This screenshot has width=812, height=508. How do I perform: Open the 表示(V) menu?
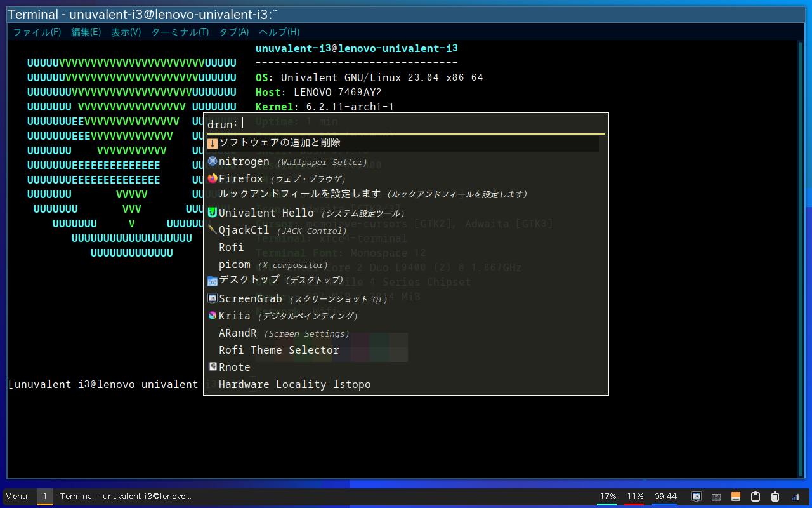[x=126, y=32]
